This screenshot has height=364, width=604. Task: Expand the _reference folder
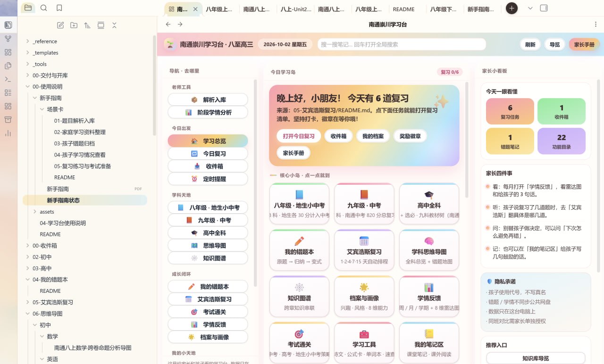click(45, 41)
